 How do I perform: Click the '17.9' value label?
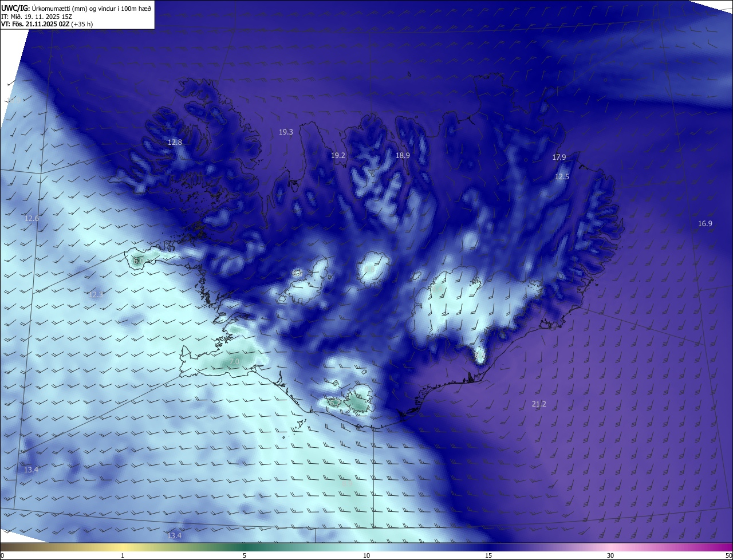coord(559,157)
